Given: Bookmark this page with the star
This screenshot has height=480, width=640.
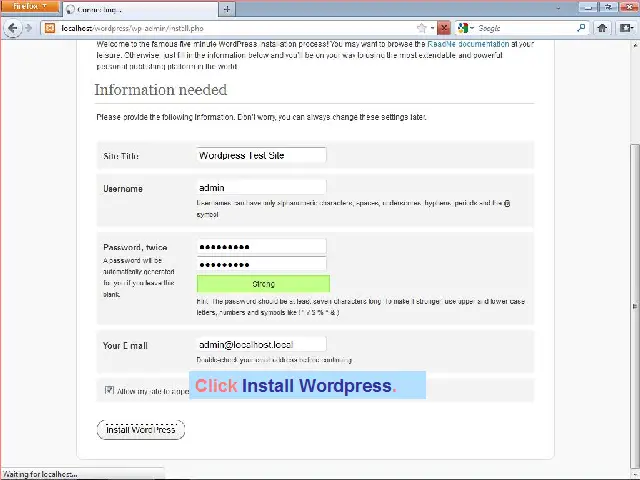Looking at the screenshot, I should (422, 28).
